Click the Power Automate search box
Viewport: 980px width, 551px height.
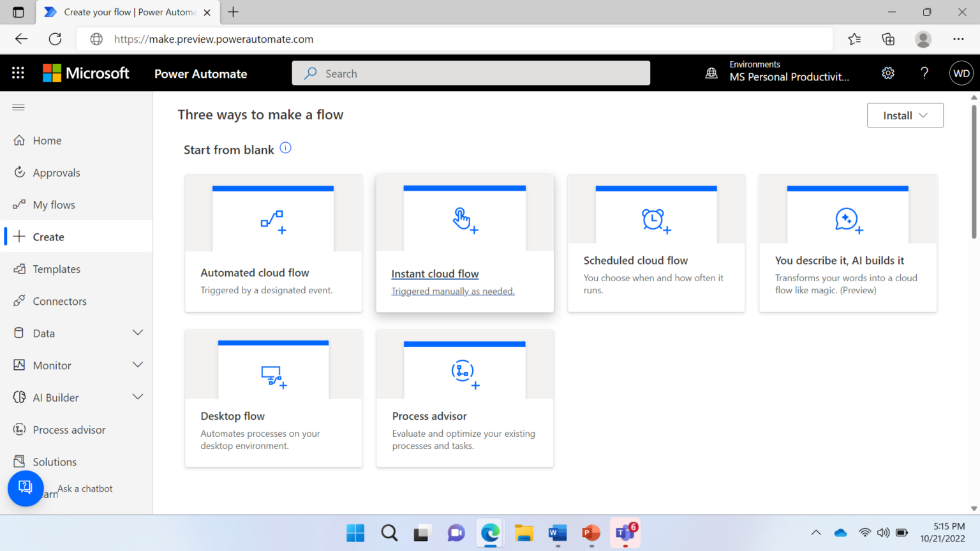pyautogui.click(x=471, y=73)
